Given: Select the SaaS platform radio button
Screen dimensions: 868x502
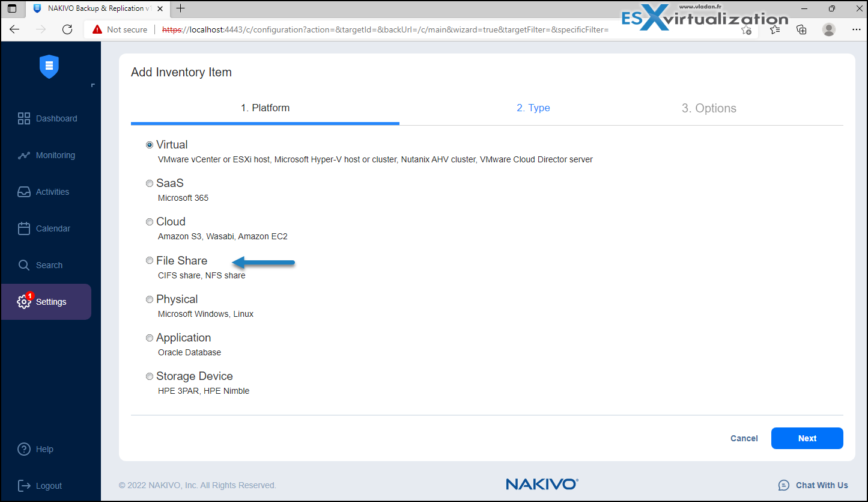Looking at the screenshot, I should point(150,183).
